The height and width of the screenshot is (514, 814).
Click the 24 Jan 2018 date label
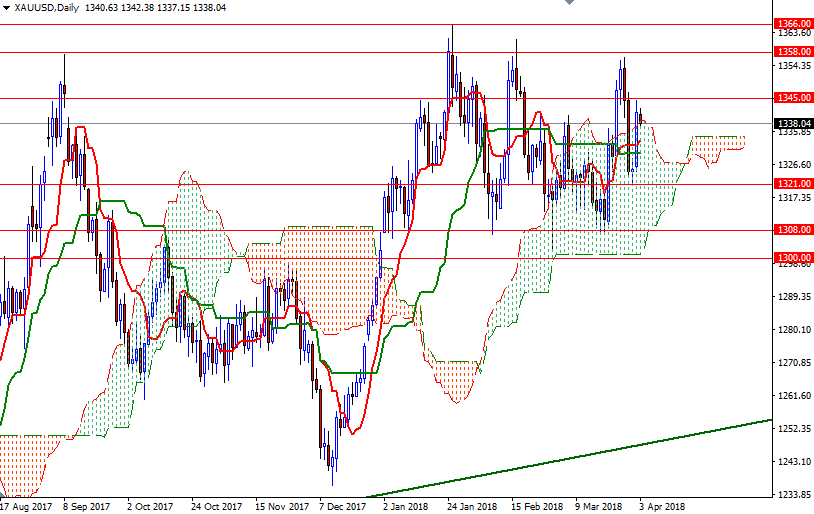pos(472,506)
